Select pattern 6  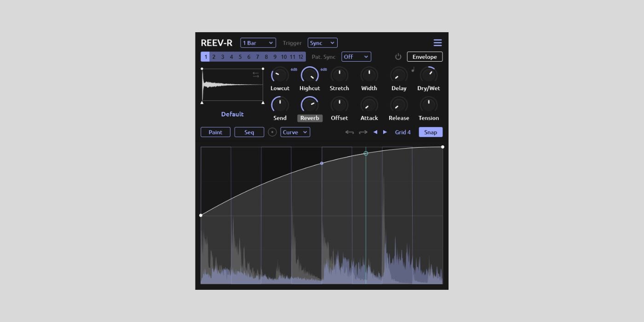[249, 57]
